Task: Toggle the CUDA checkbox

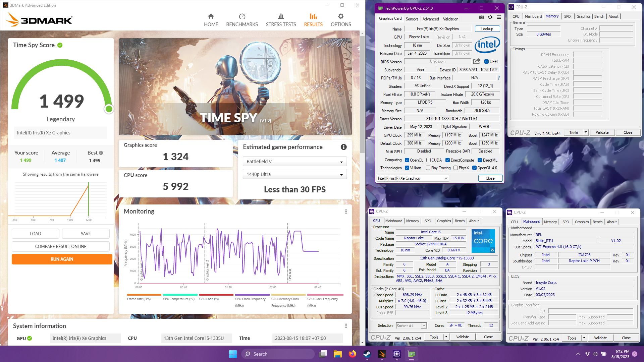Action: 428,160
